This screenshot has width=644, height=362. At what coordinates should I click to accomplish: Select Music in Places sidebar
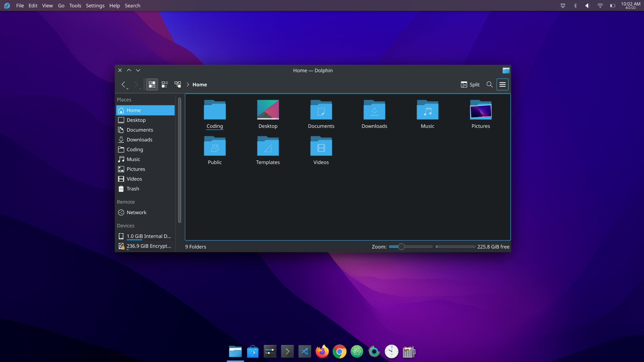(x=145, y=159)
